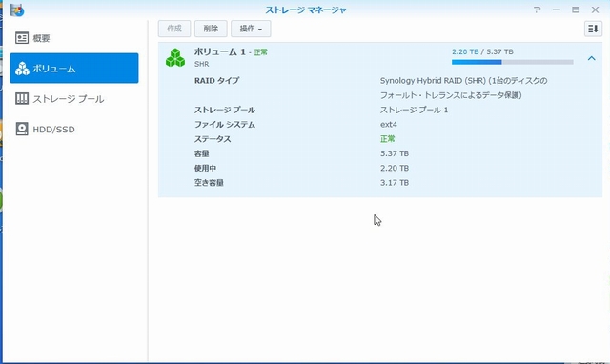The height and width of the screenshot is (364, 610).
Task: Open help with the question mark icon
Action: pos(537,10)
